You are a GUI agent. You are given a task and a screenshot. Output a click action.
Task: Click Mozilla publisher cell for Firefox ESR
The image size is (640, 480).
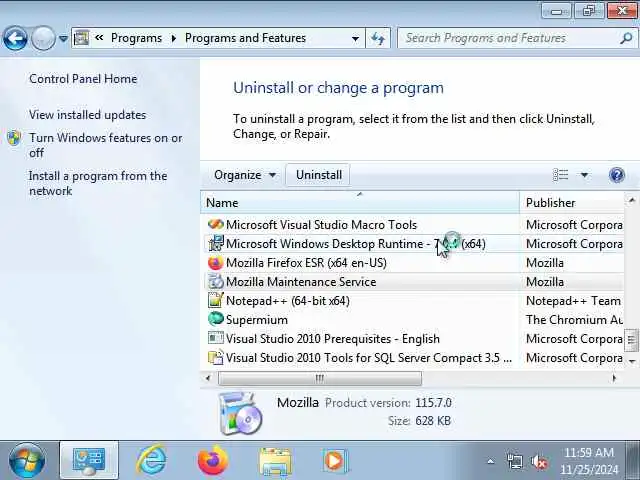click(x=545, y=262)
